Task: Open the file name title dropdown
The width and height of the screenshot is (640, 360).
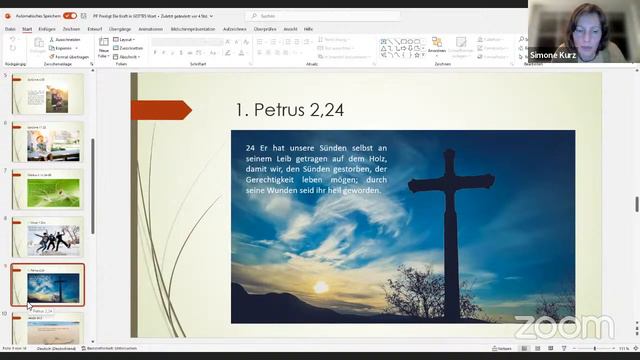Action: pyautogui.click(x=211, y=16)
